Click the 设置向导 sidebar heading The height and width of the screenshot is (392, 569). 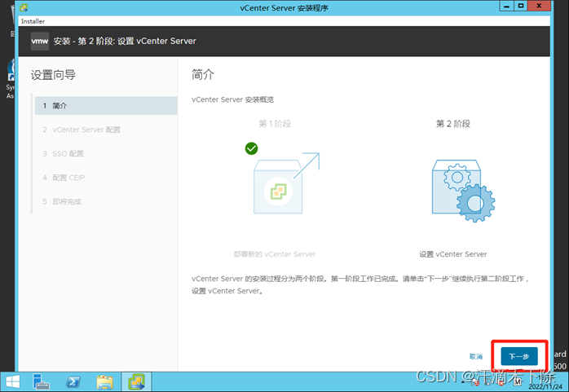(x=53, y=75)
